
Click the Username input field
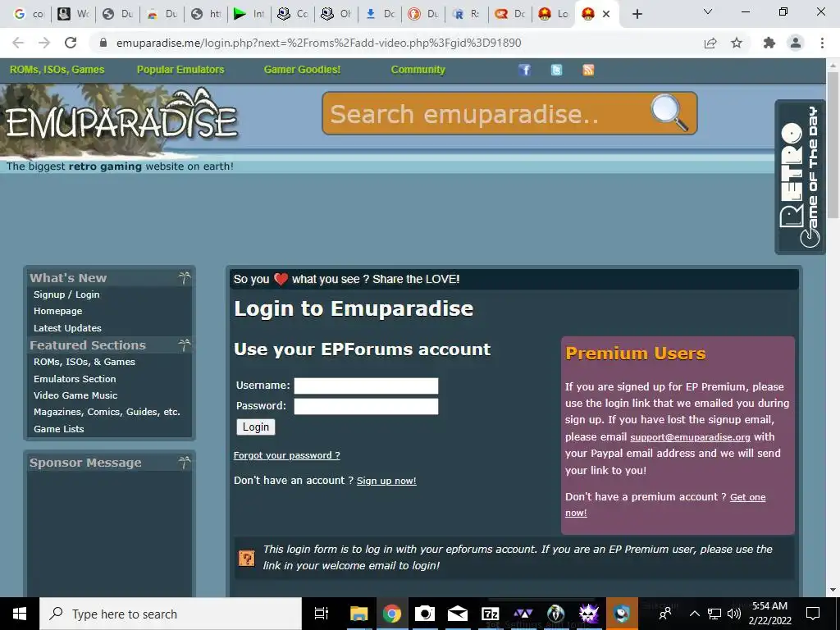366,386
